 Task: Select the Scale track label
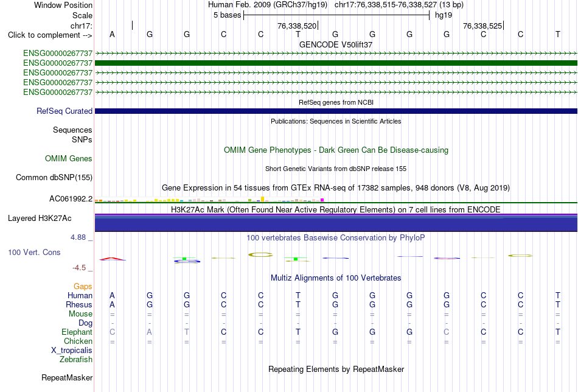tap(82, 15)
